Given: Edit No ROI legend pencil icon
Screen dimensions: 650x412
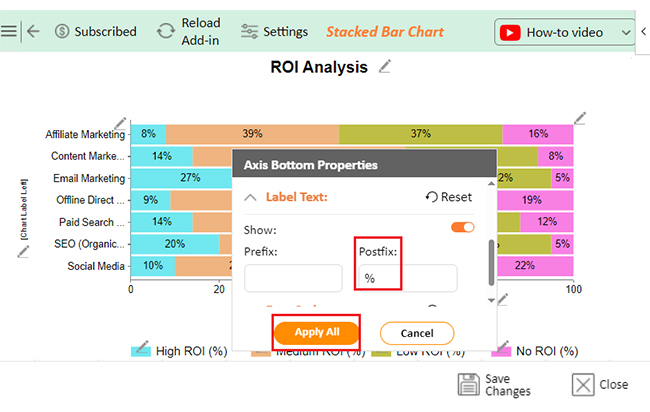Looking at the screenshot, I should pyautogui.click(x=503, y=347).
